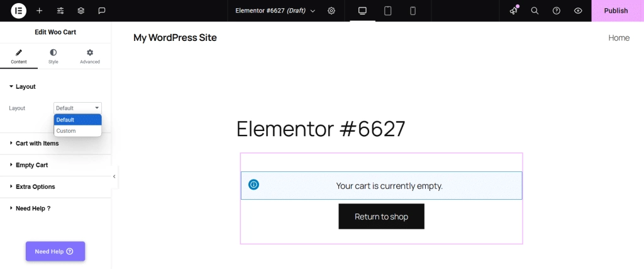Expand the Empty Cart section
Image resolution: width=644 pixels, height=269 pixels.
coord(31,165)
